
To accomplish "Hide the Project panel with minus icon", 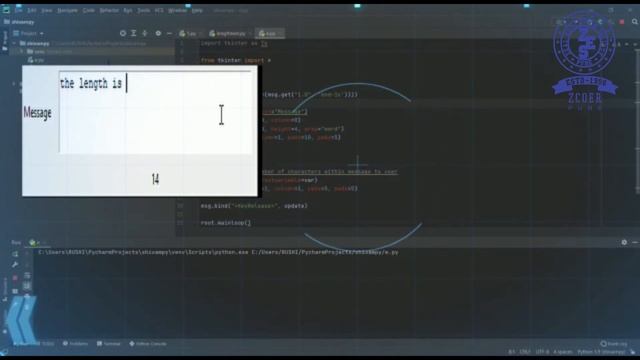I will 169,33.
